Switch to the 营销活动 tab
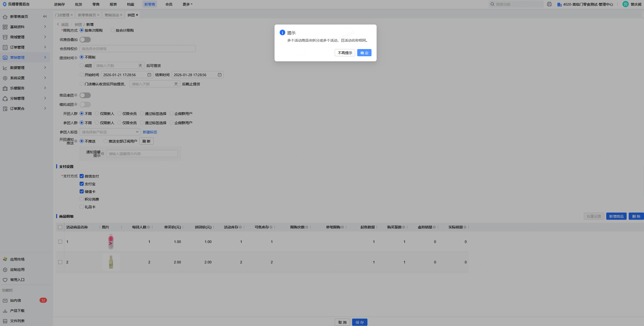644x326 pixels. tap(112, 15)
